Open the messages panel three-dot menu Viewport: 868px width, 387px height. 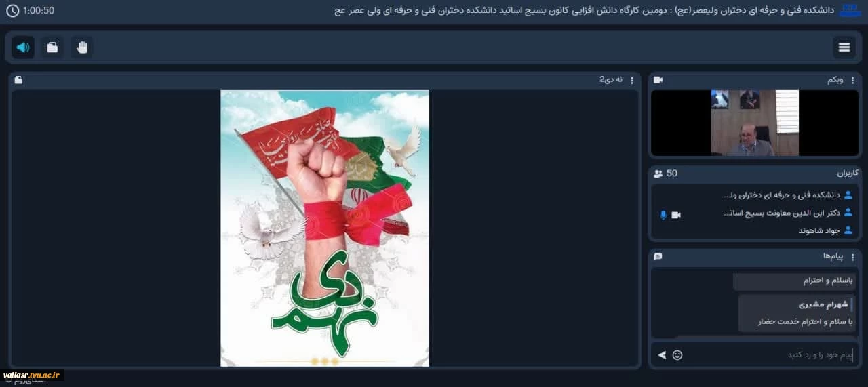tap(852, 257)
